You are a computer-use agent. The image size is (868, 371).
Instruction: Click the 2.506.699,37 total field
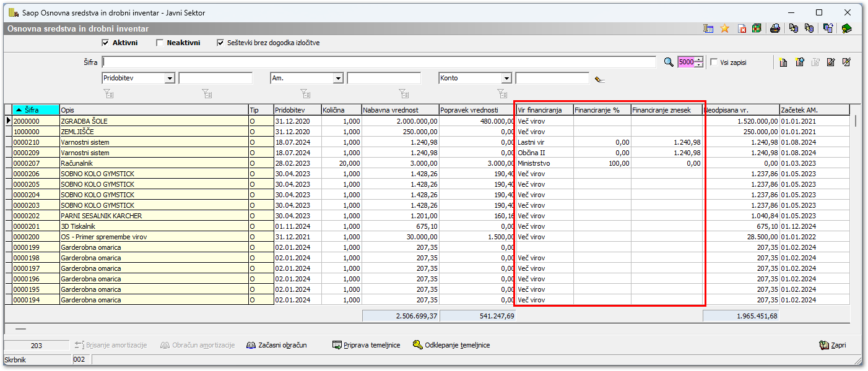(x=400, y=316)
